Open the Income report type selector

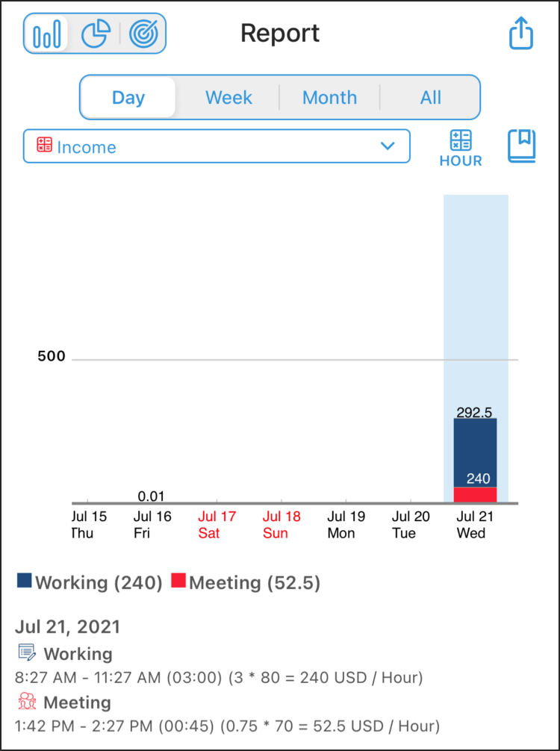point(217,146)
